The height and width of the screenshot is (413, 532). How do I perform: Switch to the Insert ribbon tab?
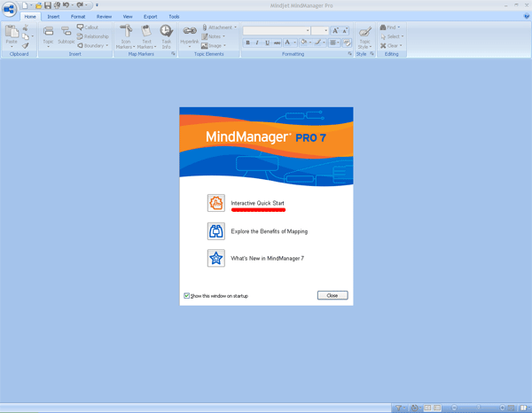[x=53, y=16]
